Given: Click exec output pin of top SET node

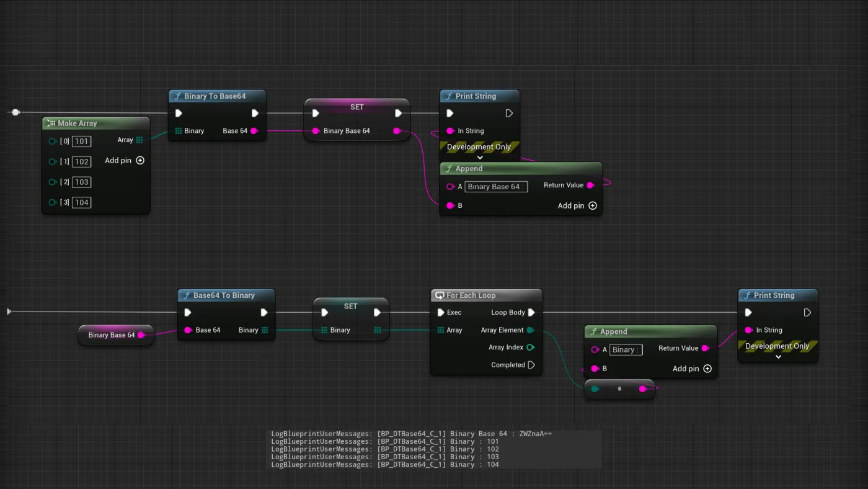Looking at the screenshot, I should pyautogui.click(x=398, y=113).
